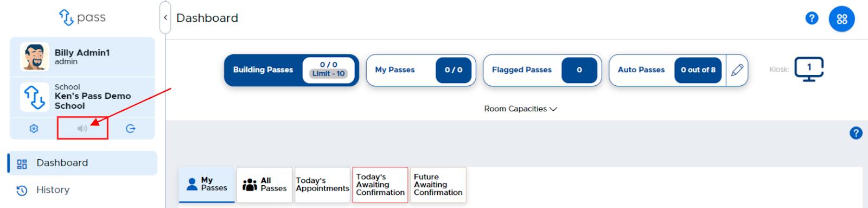Open the blue help question mark icon
Screen dimensions: 868x208
coord(812,18)
